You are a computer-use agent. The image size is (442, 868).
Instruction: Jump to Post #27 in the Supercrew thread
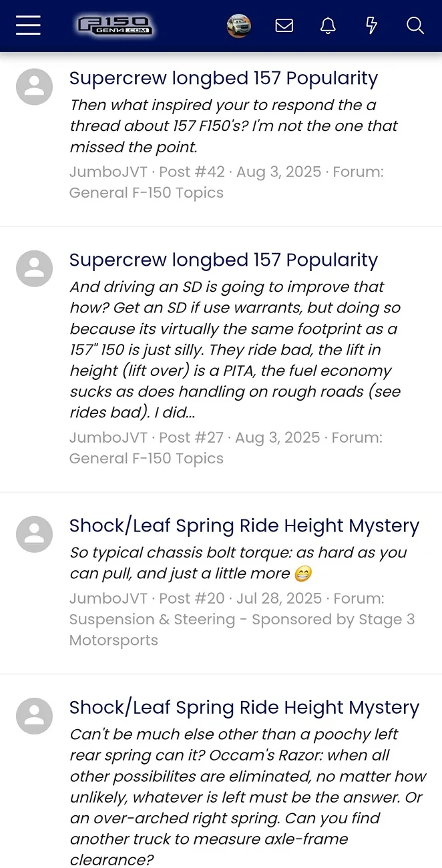pos(191,437)
